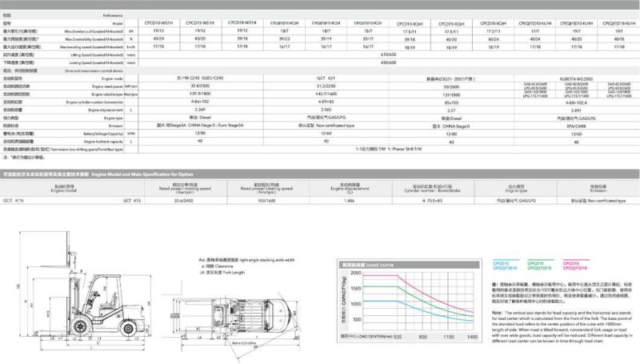Click the 'Load curve' chart title
The height and width of the screenshot is (364, 640).
(379, 265)
